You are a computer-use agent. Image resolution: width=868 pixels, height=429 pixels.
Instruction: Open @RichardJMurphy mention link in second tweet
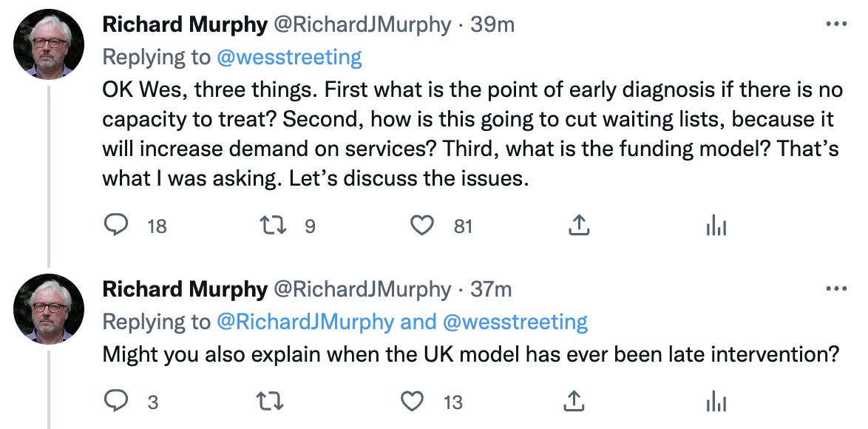[x=305, y=322]
